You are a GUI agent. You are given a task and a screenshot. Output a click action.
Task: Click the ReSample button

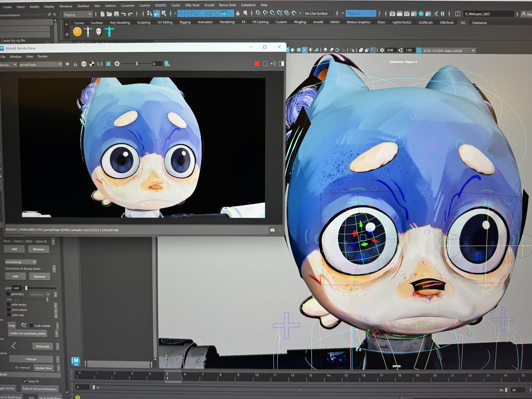pyautogui.click(x=43, y=346)
